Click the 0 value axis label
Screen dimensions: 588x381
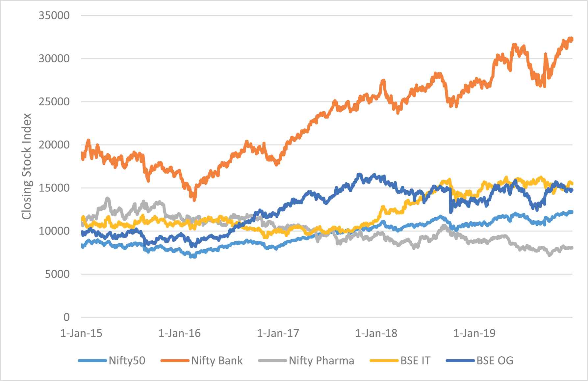(x=67, y=317)
